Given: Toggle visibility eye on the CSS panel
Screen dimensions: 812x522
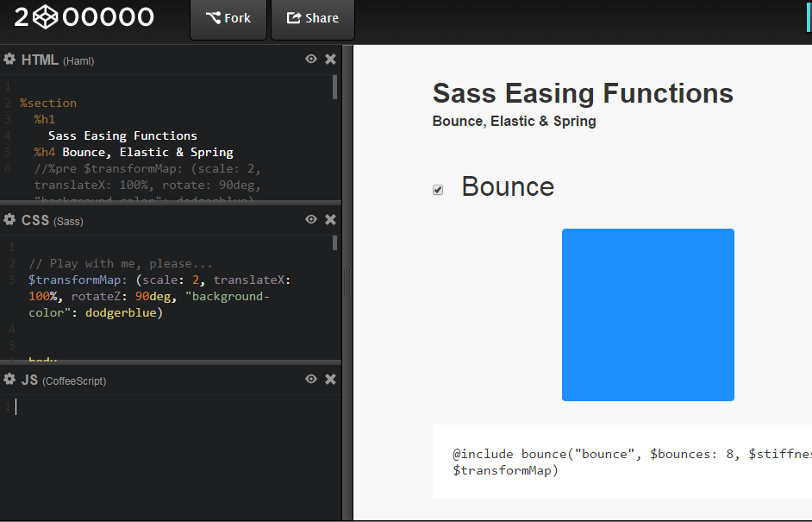Looking at the screenshot, I should 310,219.
